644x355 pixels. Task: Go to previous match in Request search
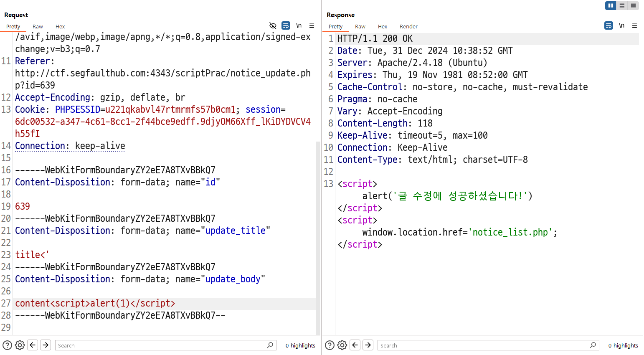(33, 345)
